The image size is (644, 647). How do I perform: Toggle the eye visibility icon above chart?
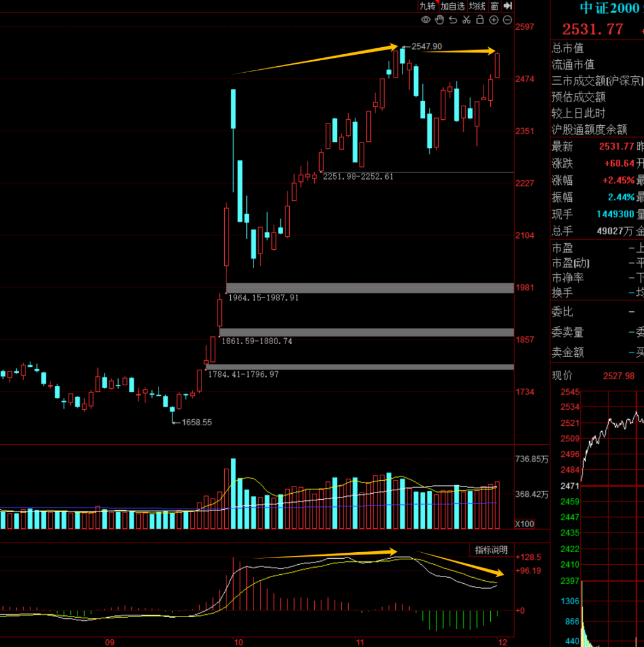point(426,20)
